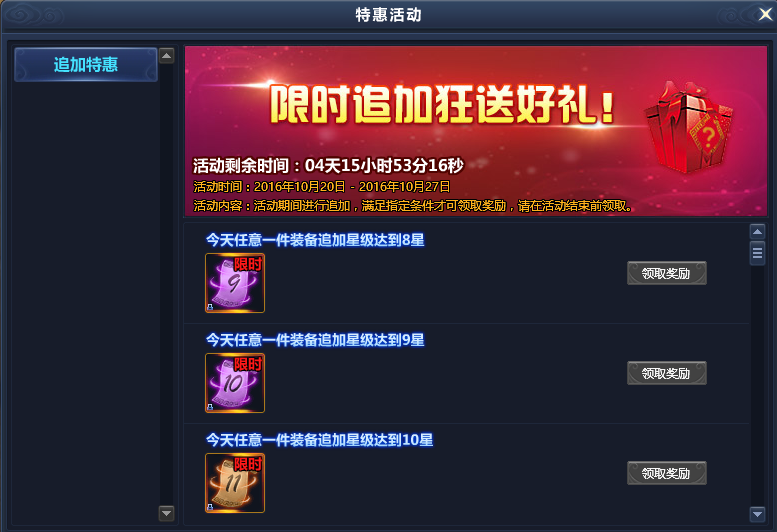Click the 今天任意一件装备追加星级达到8星 heading

315,240
